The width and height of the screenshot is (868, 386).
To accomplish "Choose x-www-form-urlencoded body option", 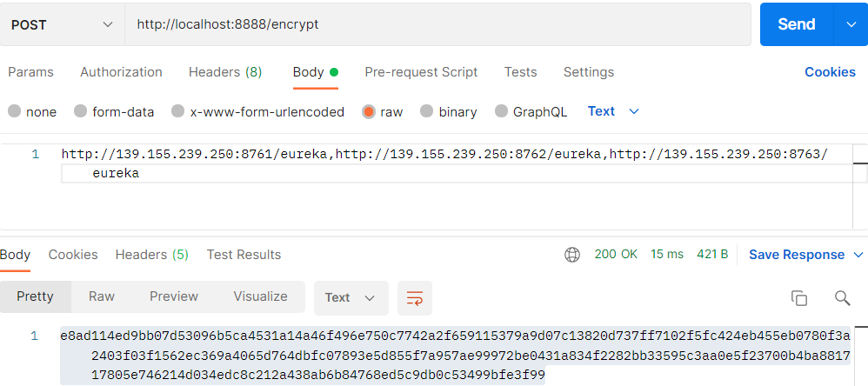I will [x=178, y=111].
